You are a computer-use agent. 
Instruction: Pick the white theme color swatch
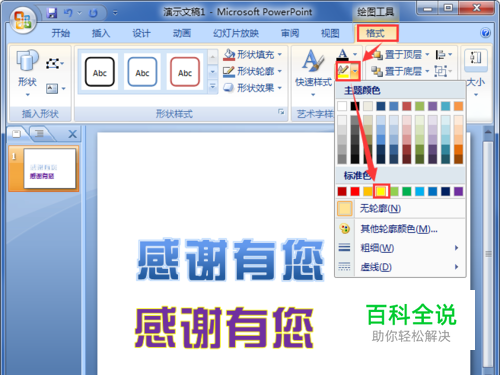(342, 106)
